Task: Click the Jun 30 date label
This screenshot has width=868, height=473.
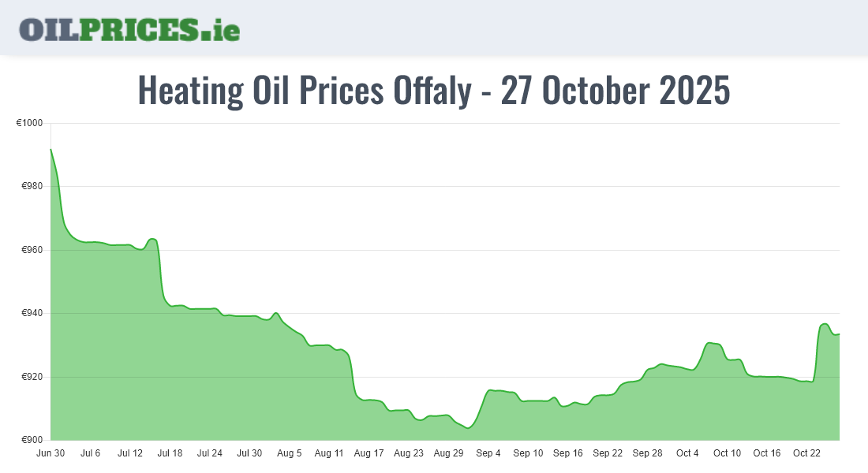Action: pyautogui.click(x=51, y=453)
